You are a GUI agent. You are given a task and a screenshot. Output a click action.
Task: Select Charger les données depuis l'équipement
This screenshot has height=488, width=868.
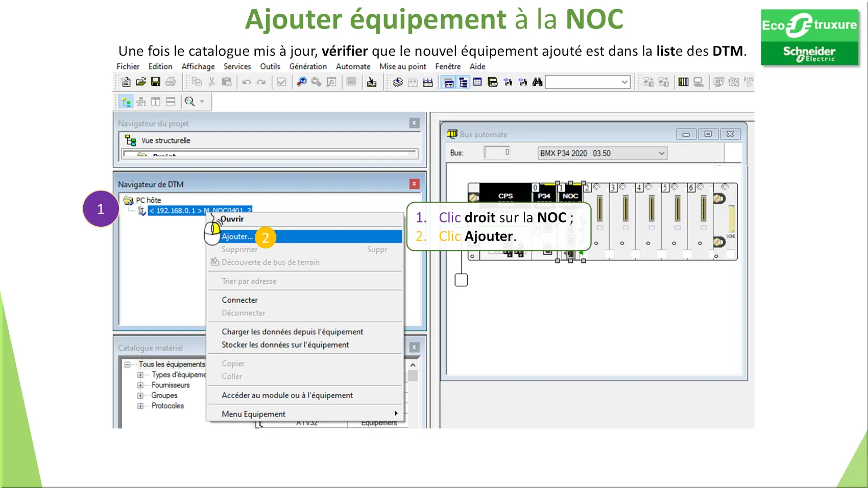(x=305, y=332)
